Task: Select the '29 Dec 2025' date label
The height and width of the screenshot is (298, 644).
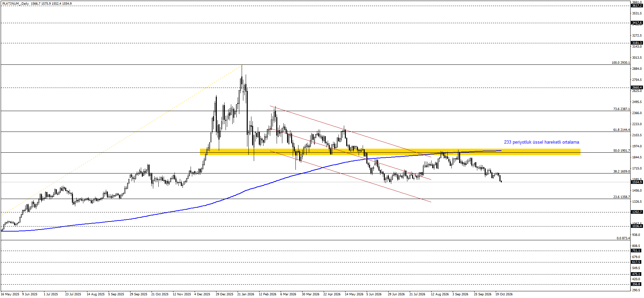Action: pos(225,294)
